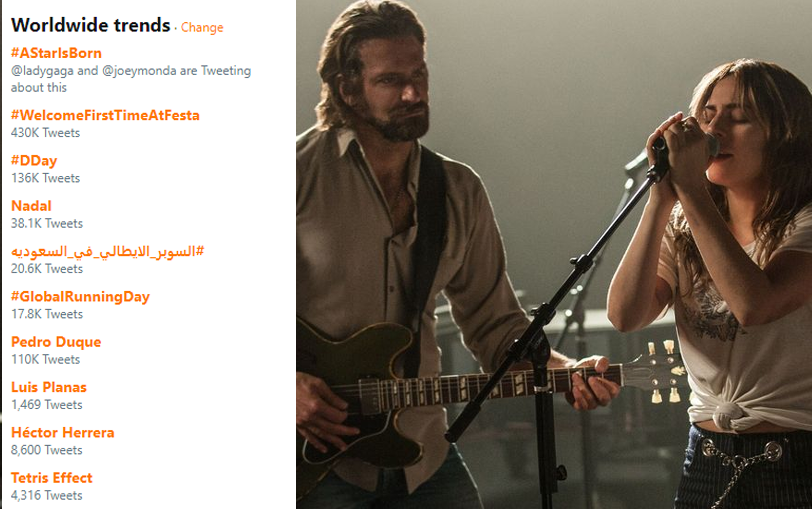
Task: Click the Worldwide trends heading
Action: click(91, 25)
